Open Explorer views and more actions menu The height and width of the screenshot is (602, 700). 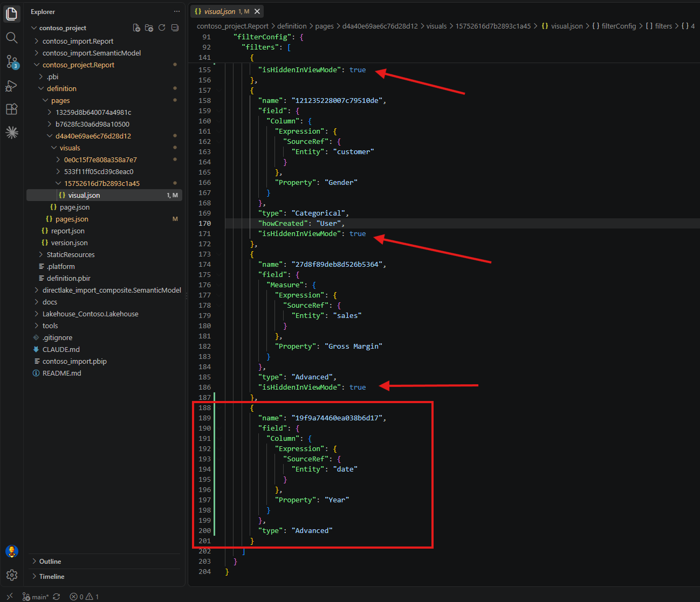pos(177,11)
